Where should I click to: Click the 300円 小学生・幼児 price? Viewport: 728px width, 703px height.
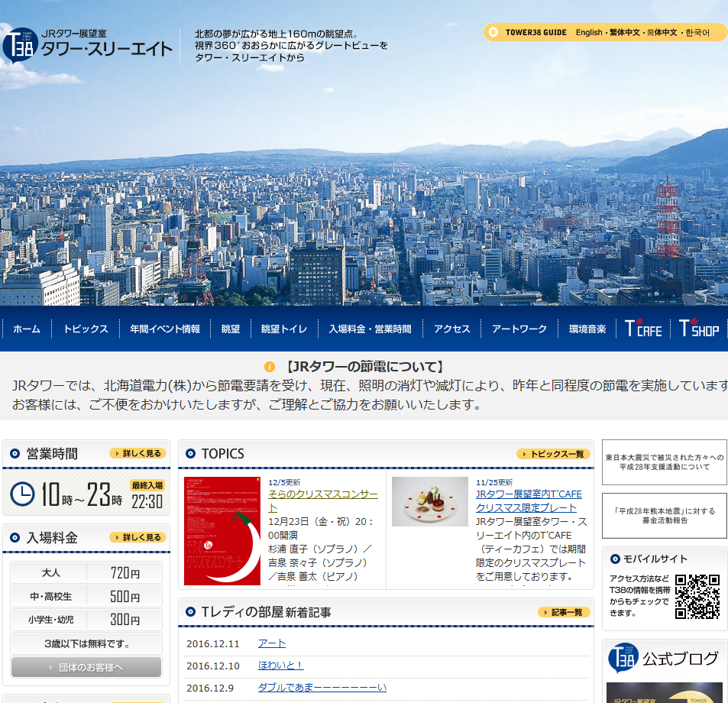tap(125, 620)
